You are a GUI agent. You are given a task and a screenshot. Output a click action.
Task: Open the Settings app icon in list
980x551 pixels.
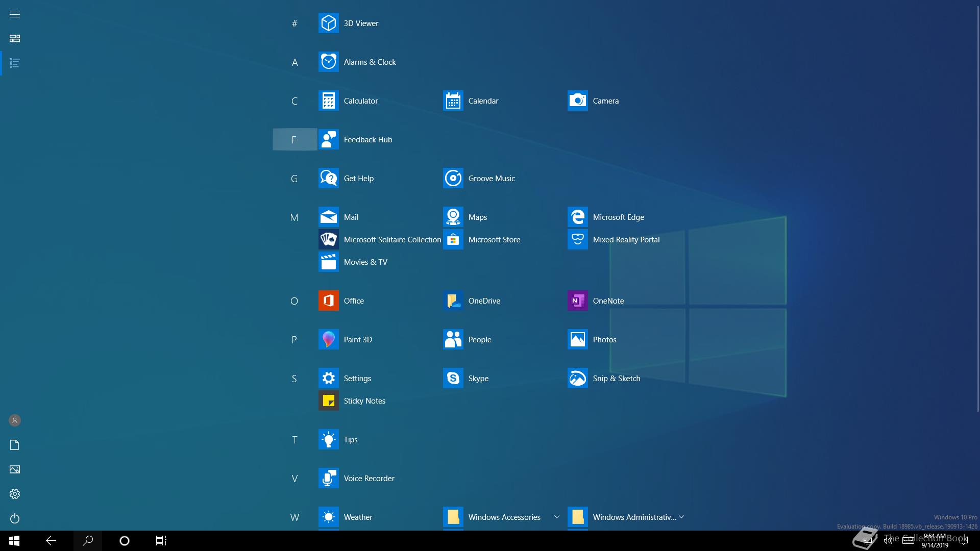(x=328, y=378)
